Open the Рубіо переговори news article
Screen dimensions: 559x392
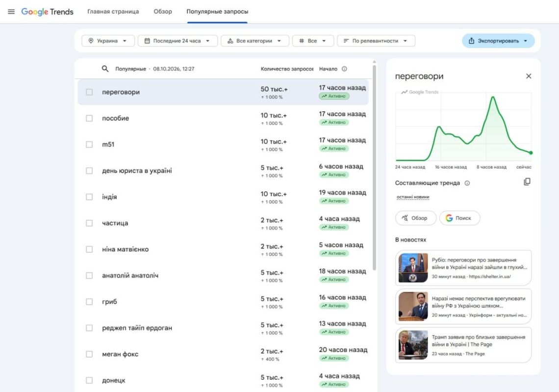(x=463, y=268)
